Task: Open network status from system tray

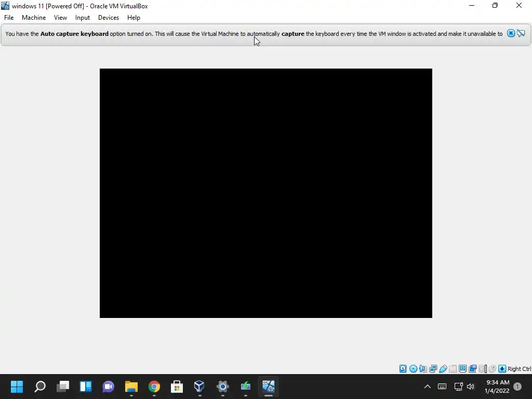Action: (x=458, y=387)
